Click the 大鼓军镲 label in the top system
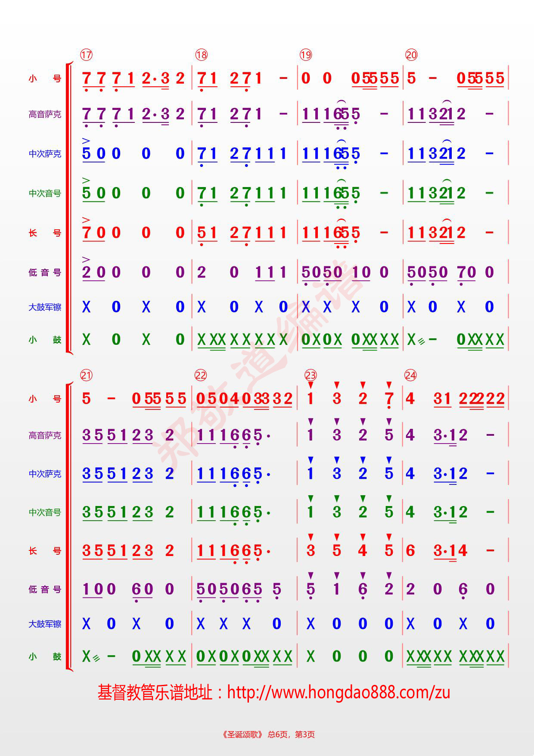The width and height of the screenshot is (534, 756). tap(45, 307)
